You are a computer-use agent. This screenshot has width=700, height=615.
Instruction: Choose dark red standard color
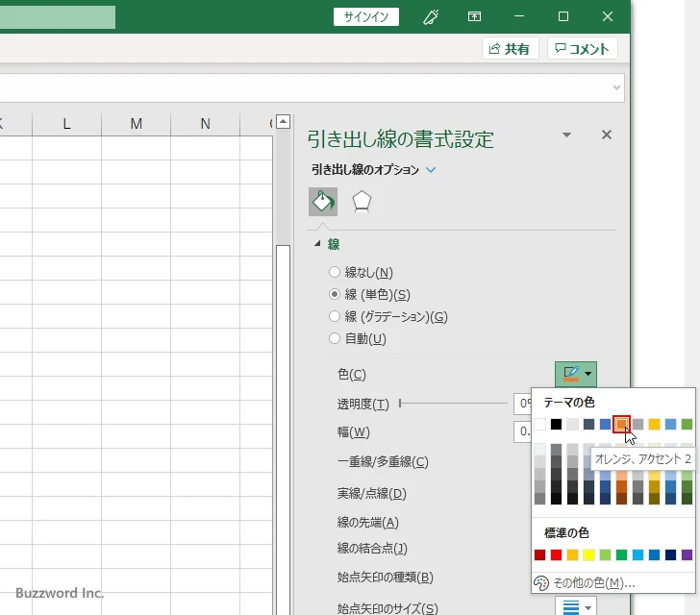point(539,554)
